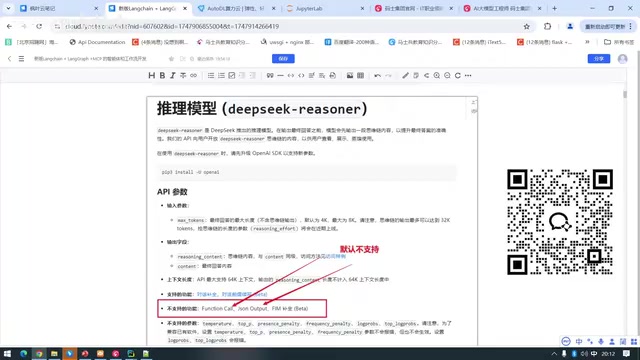
Task: Click the blue save button
Action: [x=283, y=59]
